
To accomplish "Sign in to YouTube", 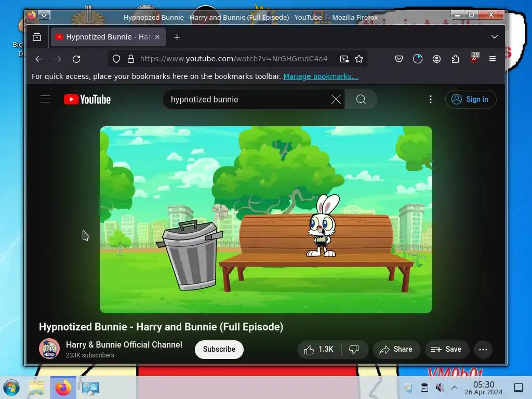I will pos(471,99).
